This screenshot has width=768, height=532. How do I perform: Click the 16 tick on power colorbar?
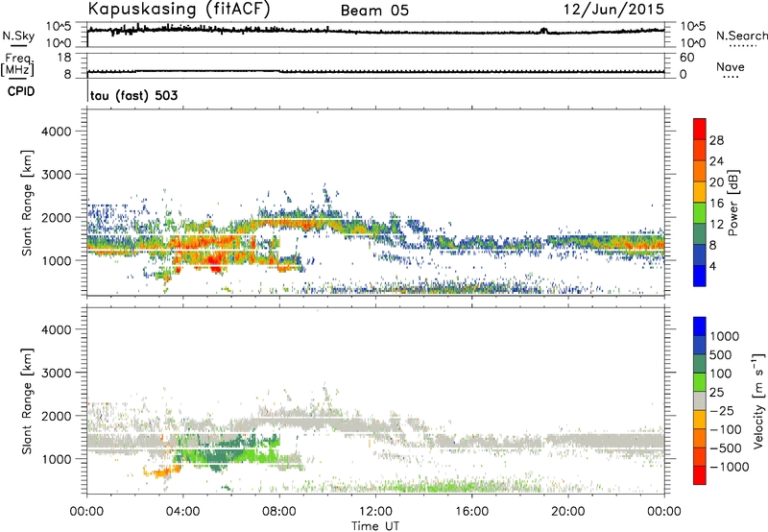pyautogui.click(x=716, y=204)
